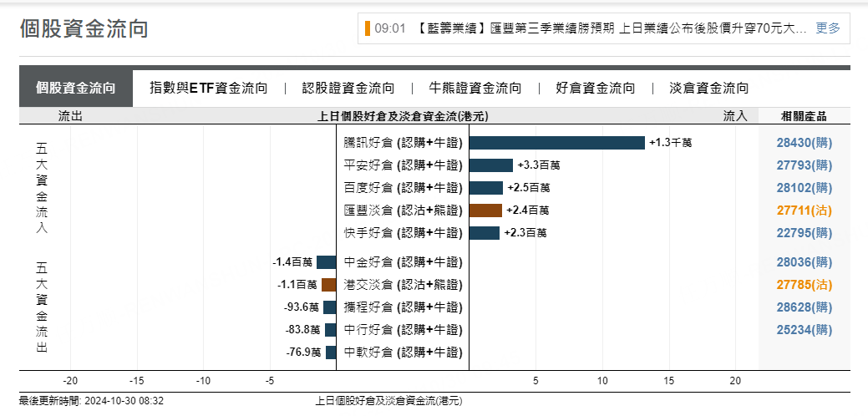Screen dimensions: 868x416
Task: Switch to 指數與ETF資金流向 tab
Action: click(209, 88)
